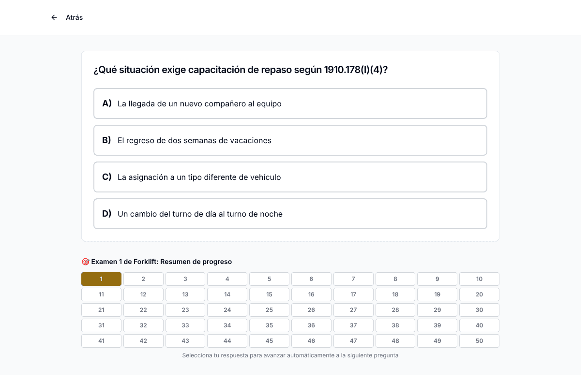Select answer D about the night shift change
This screenshot has height=382, width=588.
pyautogui.click(x=290, y=214)
